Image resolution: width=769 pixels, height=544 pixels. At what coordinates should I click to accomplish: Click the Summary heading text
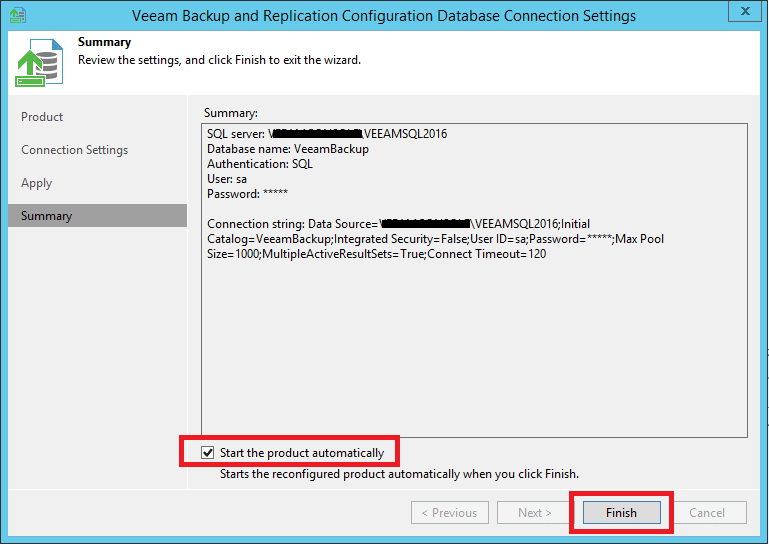point(104,42)
